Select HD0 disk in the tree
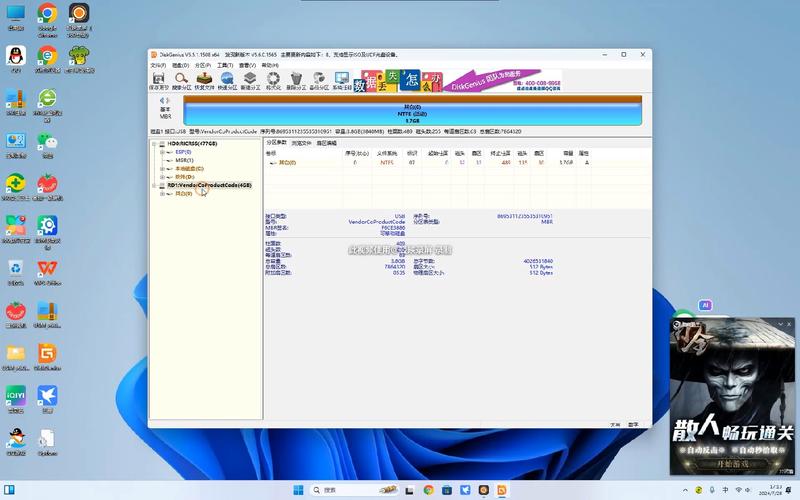Screen dimensions: 800x500 [192, 144]
